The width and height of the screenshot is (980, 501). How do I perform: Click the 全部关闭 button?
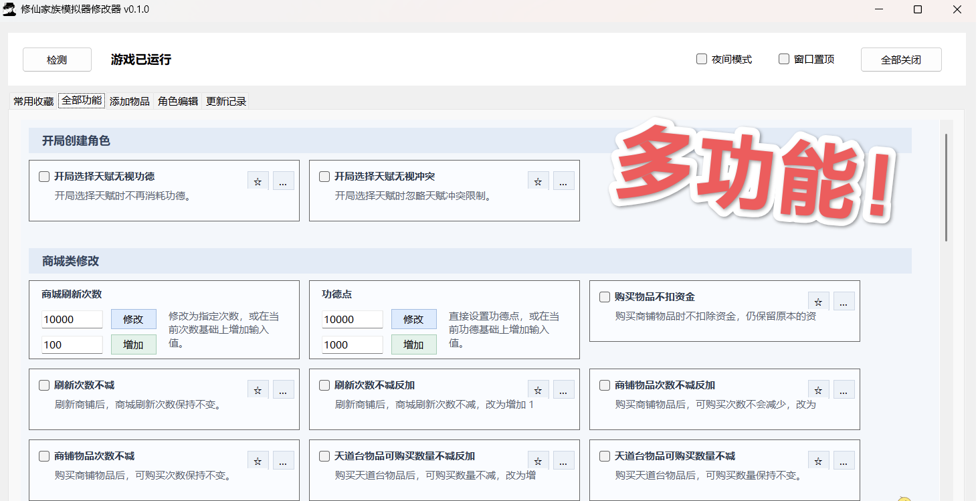901,60
